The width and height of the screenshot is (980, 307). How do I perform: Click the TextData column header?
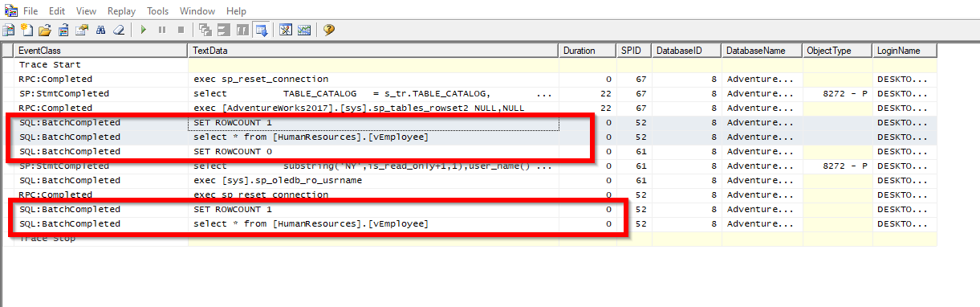pos(373,50)
